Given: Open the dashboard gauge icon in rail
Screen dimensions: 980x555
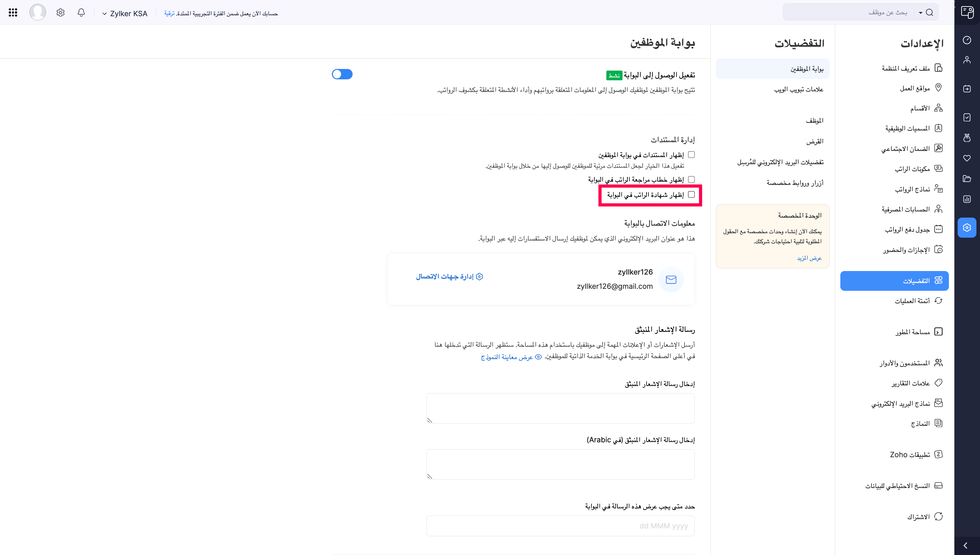Looking at the screenshot, I should point(967,40).
